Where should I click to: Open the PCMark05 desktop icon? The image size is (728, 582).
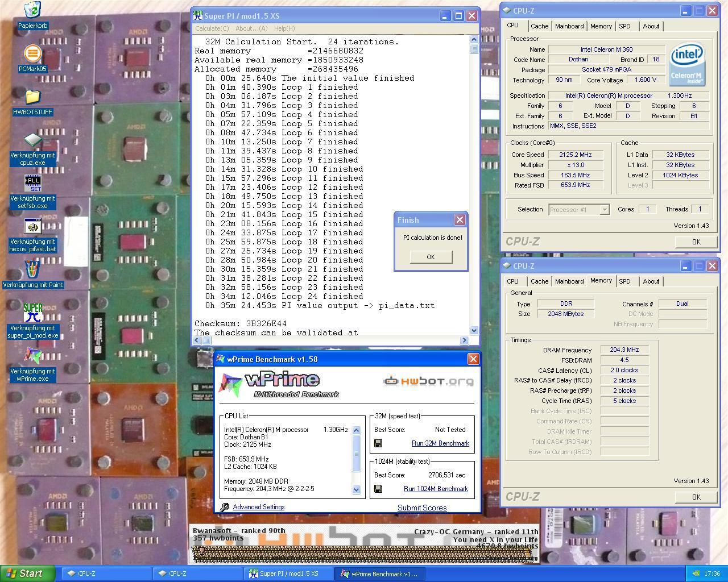coord(32,53)
